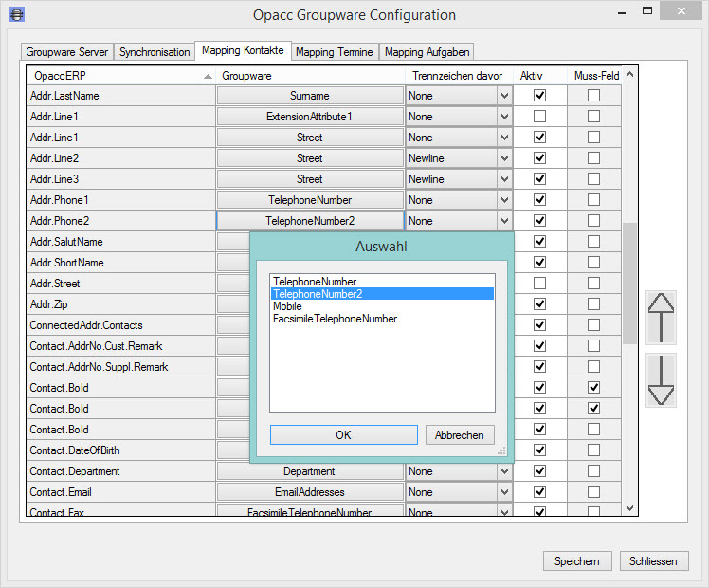Open Trennzeichen dropdown for Addr.Phone2
Viewport: 709px width, 588px height.
[x=504, y=220]
